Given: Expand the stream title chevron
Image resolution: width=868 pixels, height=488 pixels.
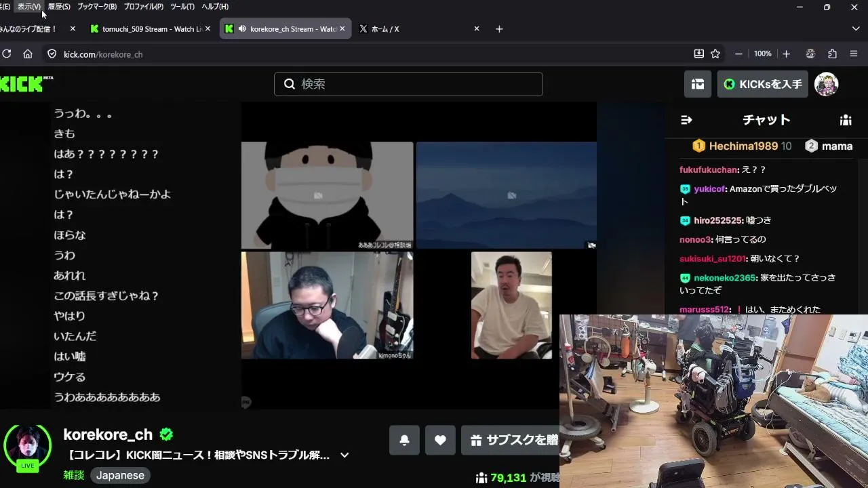Looking at the screenshot, I should (344, 455).
